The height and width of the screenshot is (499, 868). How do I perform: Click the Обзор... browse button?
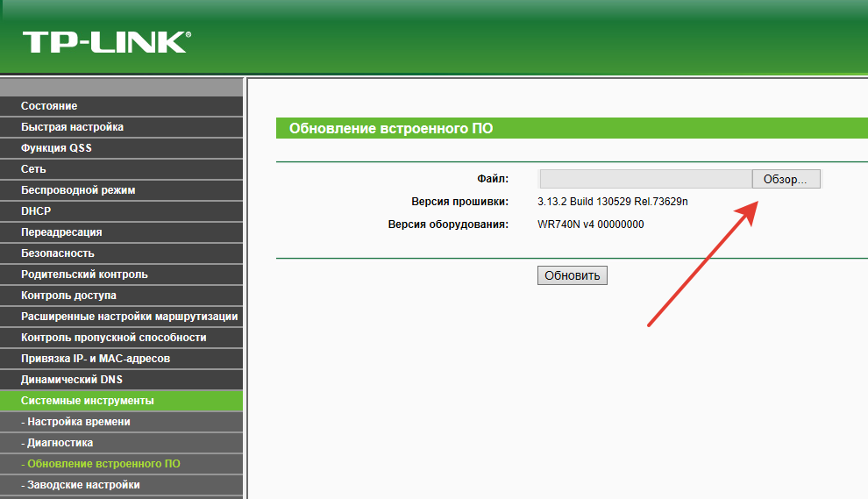[786, 179]
